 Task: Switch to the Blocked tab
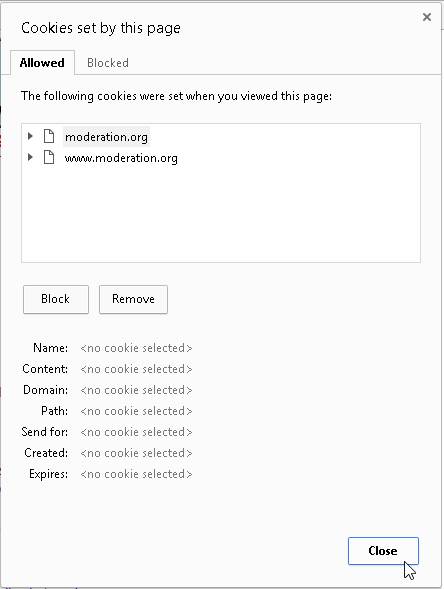point(108,63)
